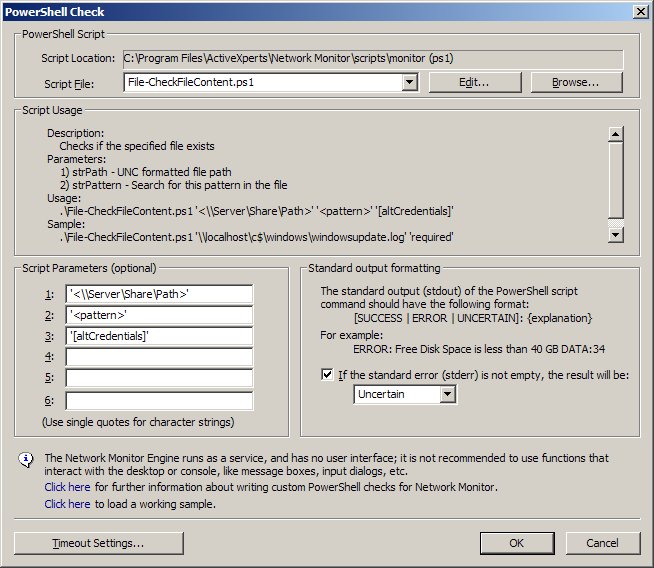Click the empty parameter 4 field
Viewport: 654px width, 568px height.
tap(159, 357)
